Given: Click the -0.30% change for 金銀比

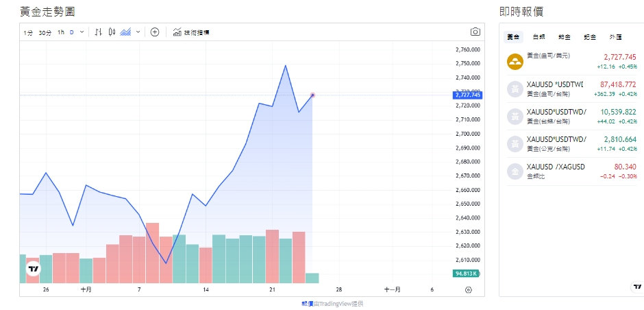Looking at the screenshot, I should click(628, 176).
